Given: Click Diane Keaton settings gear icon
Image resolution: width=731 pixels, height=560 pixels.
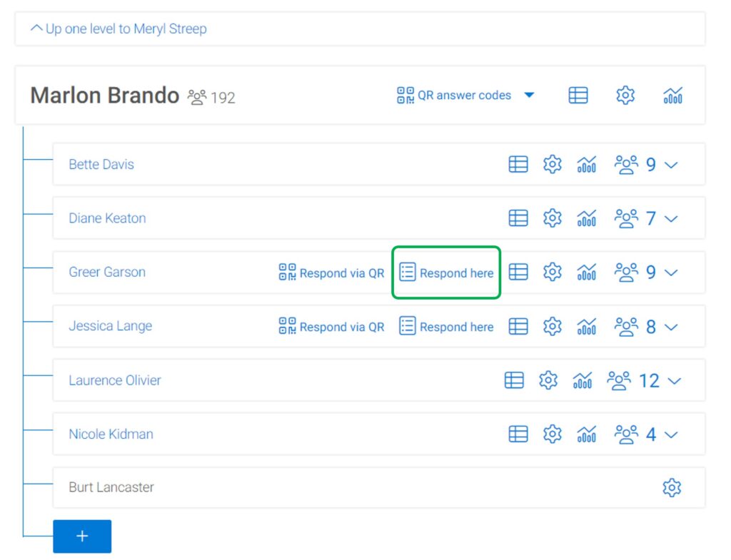Looking at the screenshot, I should 553,218.
